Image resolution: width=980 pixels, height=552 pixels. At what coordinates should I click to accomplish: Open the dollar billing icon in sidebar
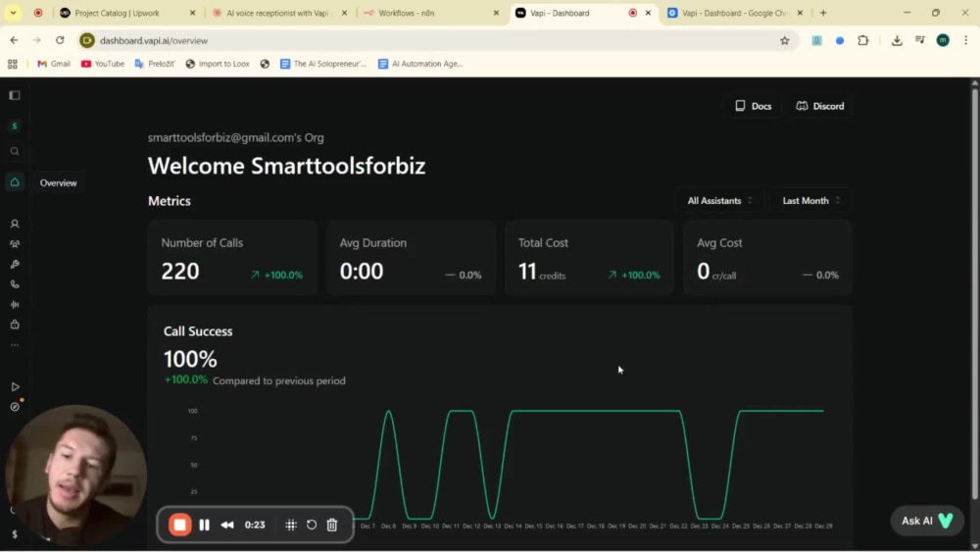pos(15,534)
